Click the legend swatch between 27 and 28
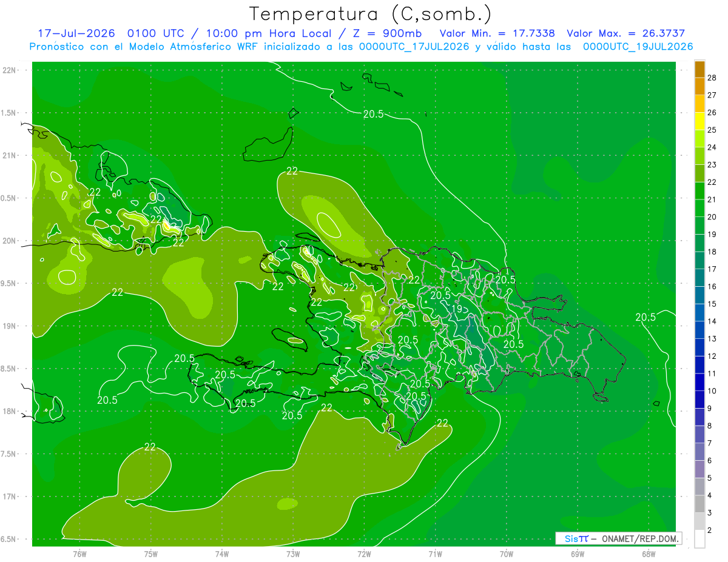The height and width of the screenshot is (562, 728). click(x=699, y=86)
